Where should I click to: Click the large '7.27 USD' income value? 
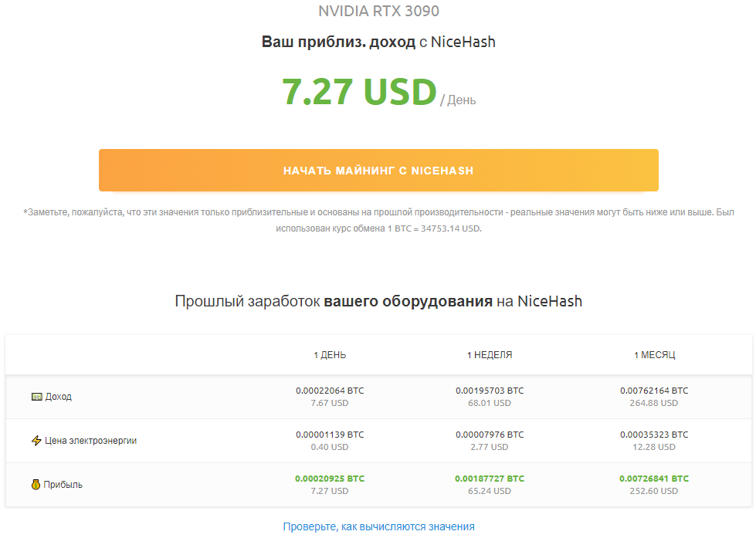(x=359, y=92)
